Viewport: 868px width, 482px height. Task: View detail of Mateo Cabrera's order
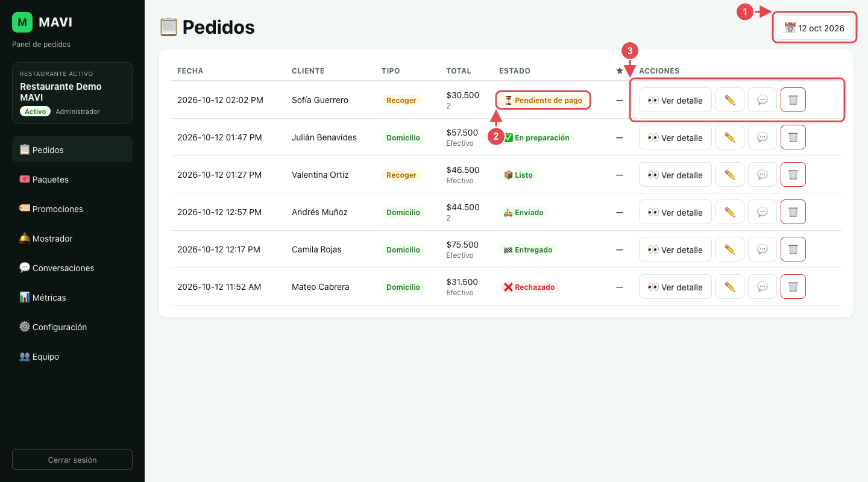[675, 287]
